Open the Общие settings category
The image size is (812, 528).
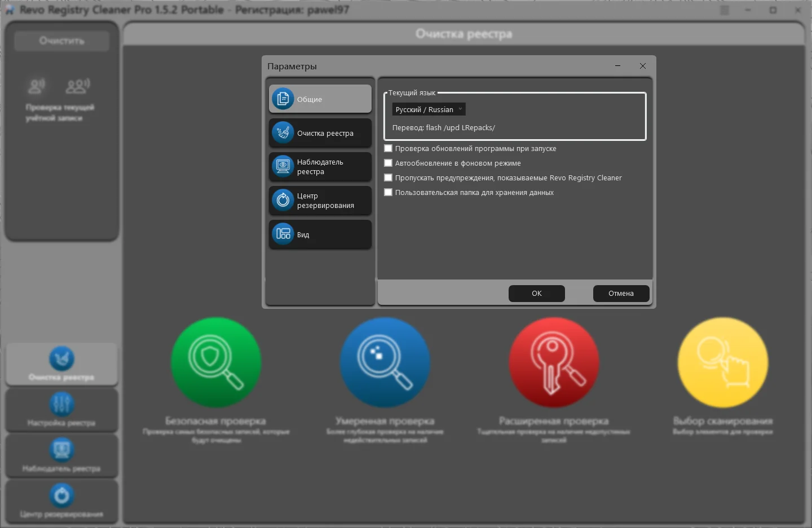click(320, 99)
